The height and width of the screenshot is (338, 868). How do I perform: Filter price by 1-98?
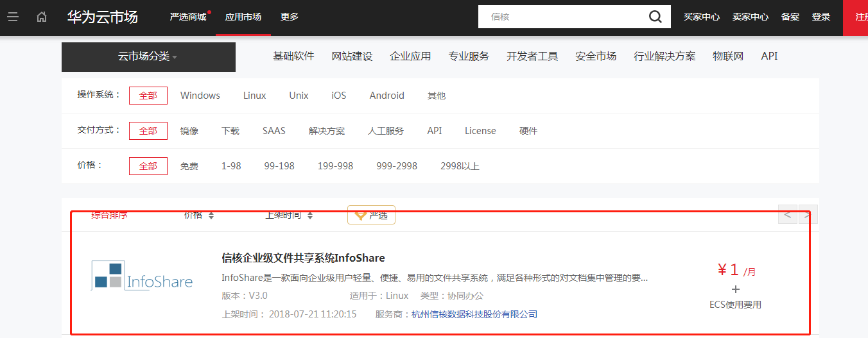click(231, 166)
